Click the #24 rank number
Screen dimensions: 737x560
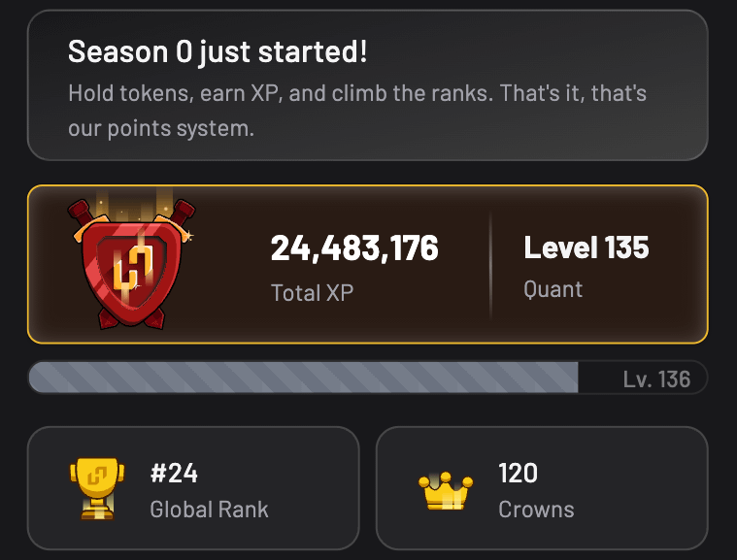[174, 473]
